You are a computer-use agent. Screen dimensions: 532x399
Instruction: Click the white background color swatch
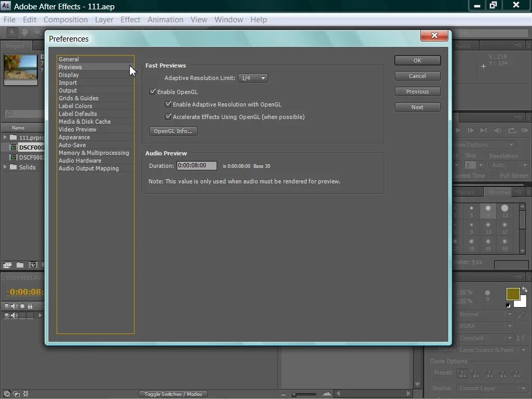[522, 303]
